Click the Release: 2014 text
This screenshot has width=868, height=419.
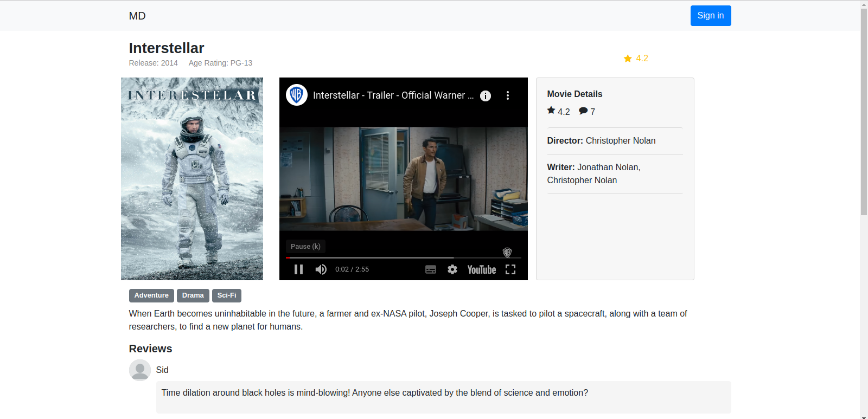point(154,63)
